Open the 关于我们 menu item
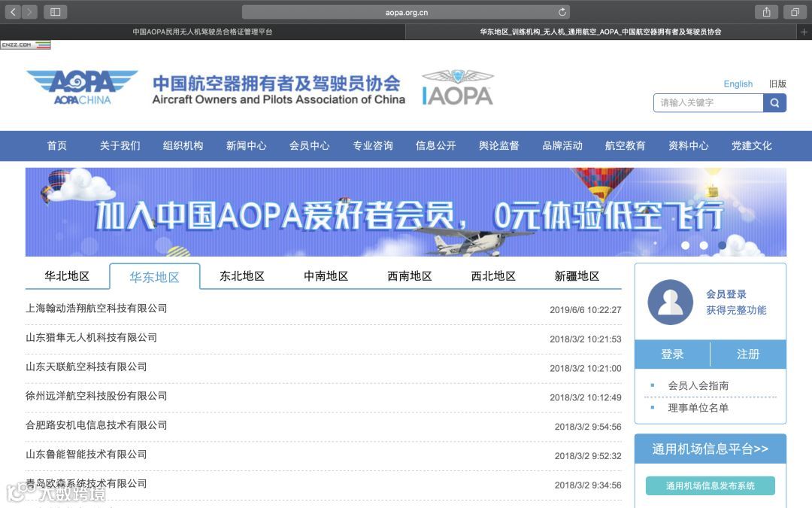The height and width of the screenshot is (508, 812). point(120,146)
